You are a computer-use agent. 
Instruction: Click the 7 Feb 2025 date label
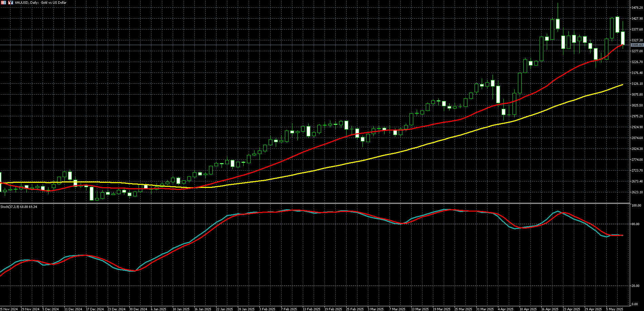click(x=289, y=309)
